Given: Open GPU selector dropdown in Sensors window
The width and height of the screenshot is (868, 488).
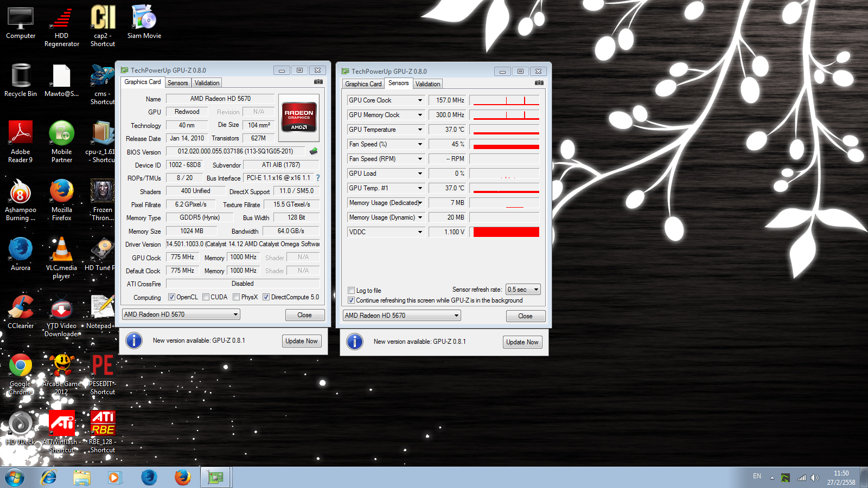Looking at the screenshot, I should click(x=402, y=316).
